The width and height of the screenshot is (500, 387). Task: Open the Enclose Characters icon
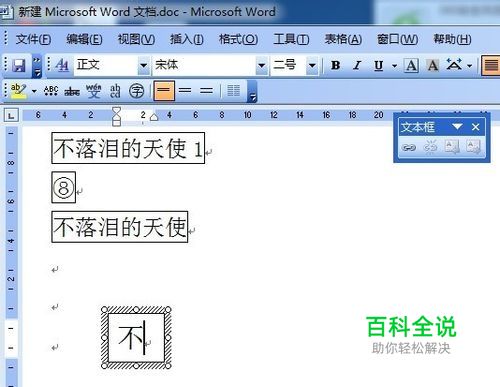(x=137, y=91)
